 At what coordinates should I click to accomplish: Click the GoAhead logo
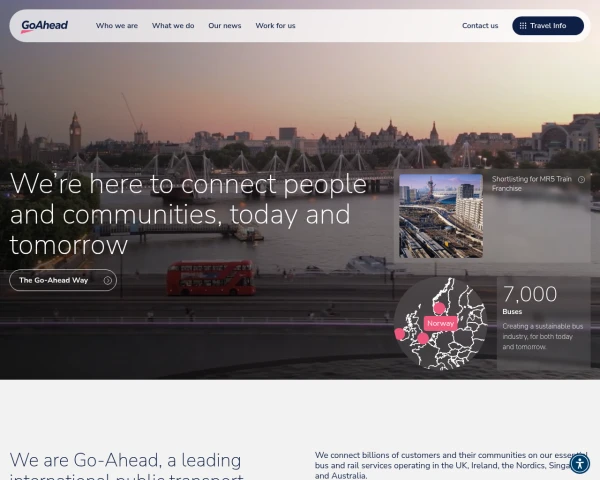[44, 26]
